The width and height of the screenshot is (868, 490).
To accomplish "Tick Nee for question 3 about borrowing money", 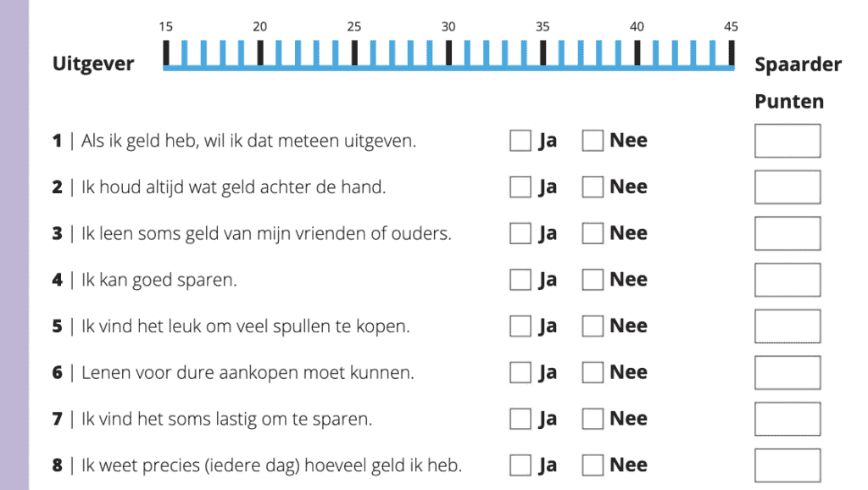I will click(593, 233).
